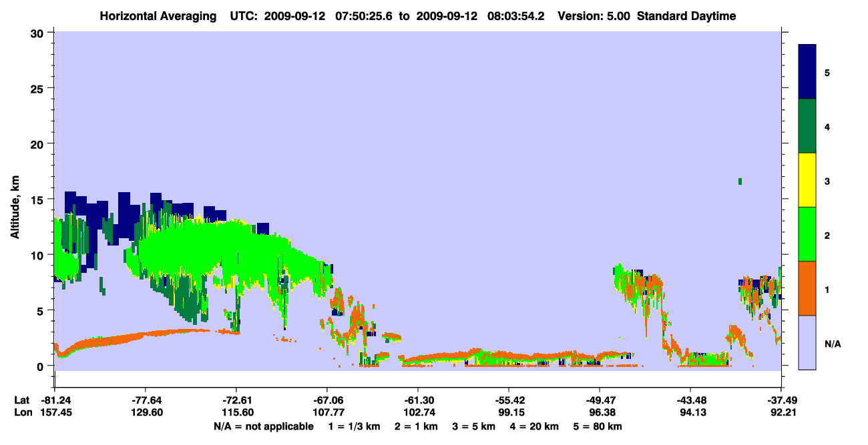The height and width of the screenshot is (445, 868).
Task: Click the longitude value 115.60
Action: click(x=236, y=412)
